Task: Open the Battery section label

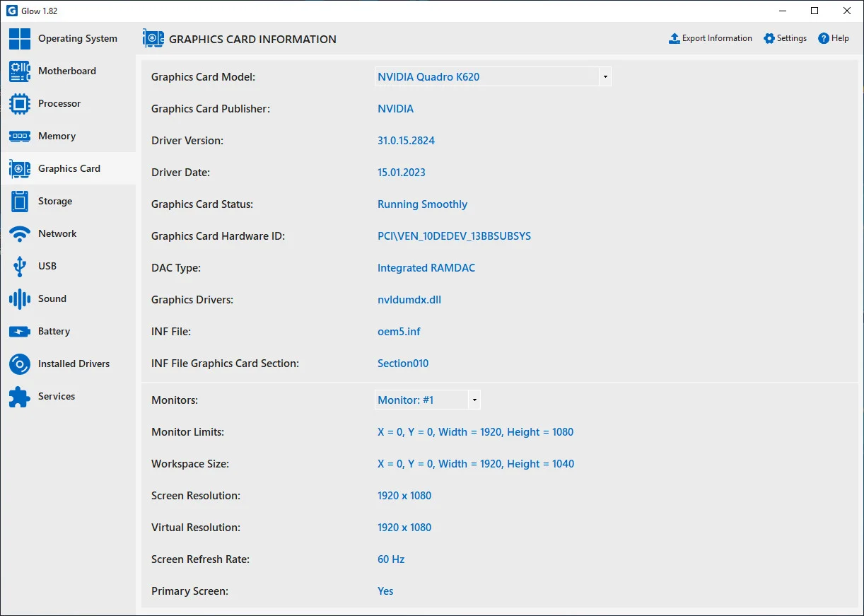Action: [54, 332]
